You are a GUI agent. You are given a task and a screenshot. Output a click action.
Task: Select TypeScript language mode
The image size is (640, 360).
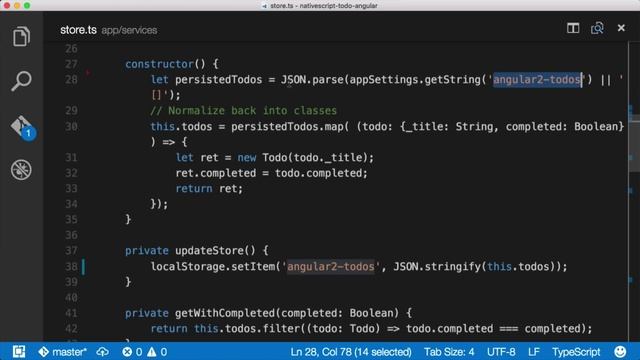click(576, 351)
